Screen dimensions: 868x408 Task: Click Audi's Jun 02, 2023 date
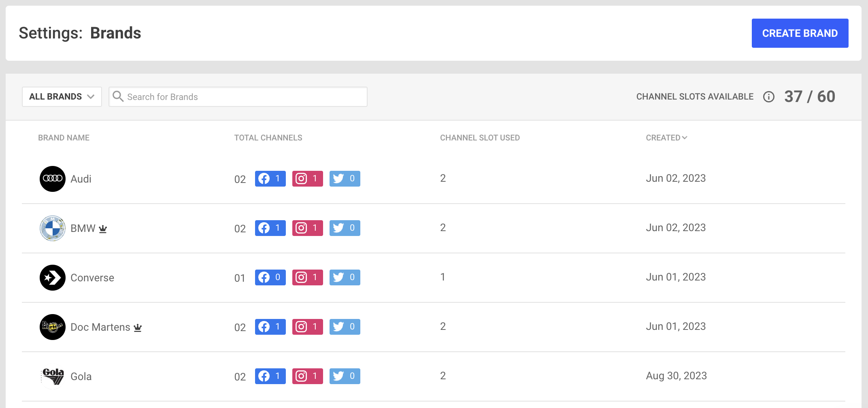tap(676, 178)
